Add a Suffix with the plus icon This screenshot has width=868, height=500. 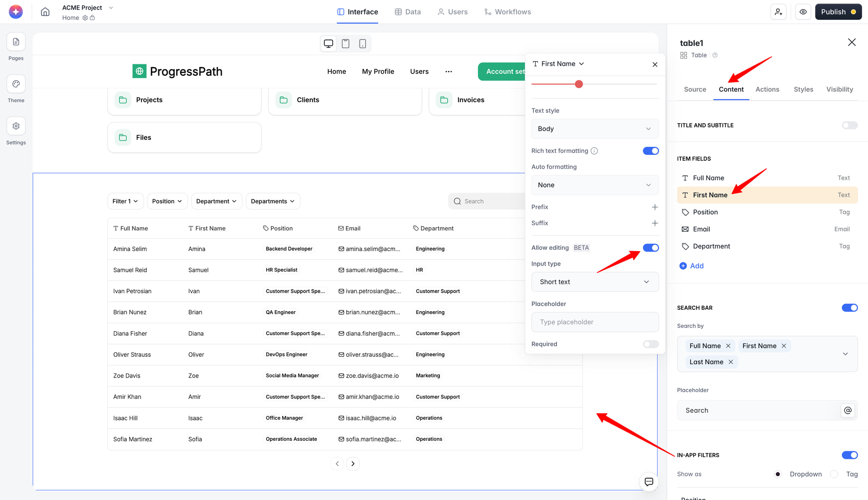coord(655,223)
